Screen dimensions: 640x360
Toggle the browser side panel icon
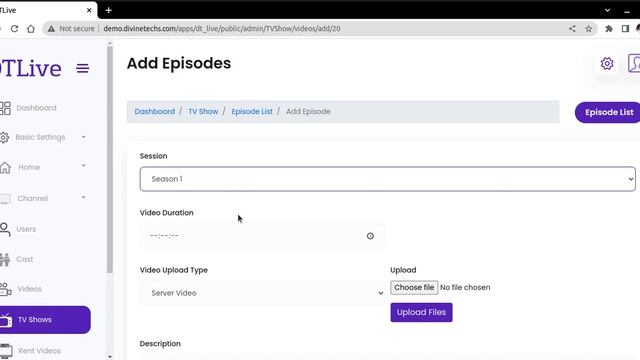click(x=625, y=29)
